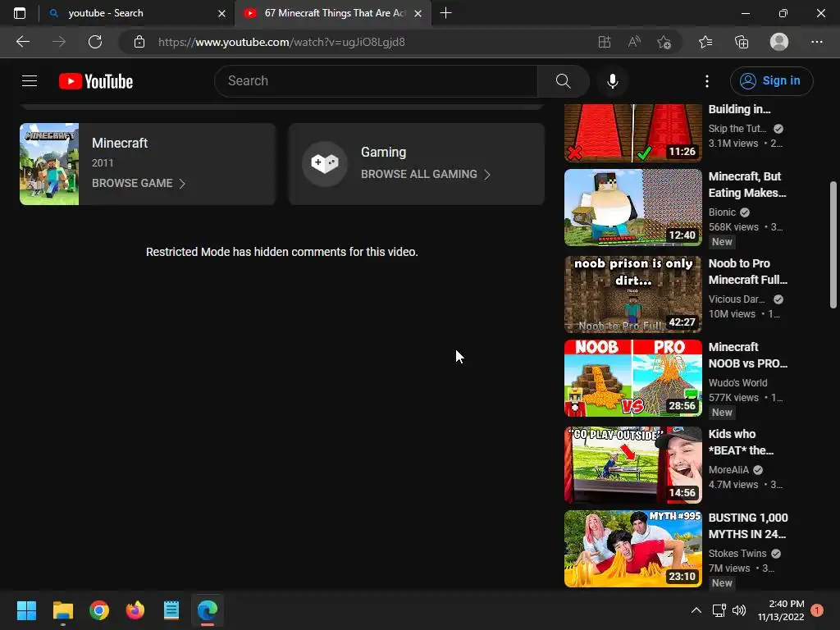Play Minecraft, But Eating Makes thumbnail
Image resolution: width=840 pixels, height=630 pixels.
coord(632,208)
